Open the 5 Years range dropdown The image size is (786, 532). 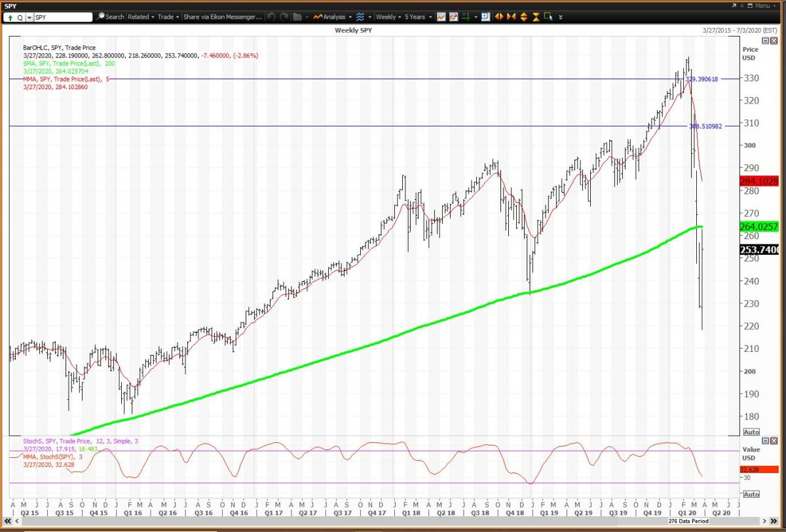pyautogui.click(x=418, y=17)
